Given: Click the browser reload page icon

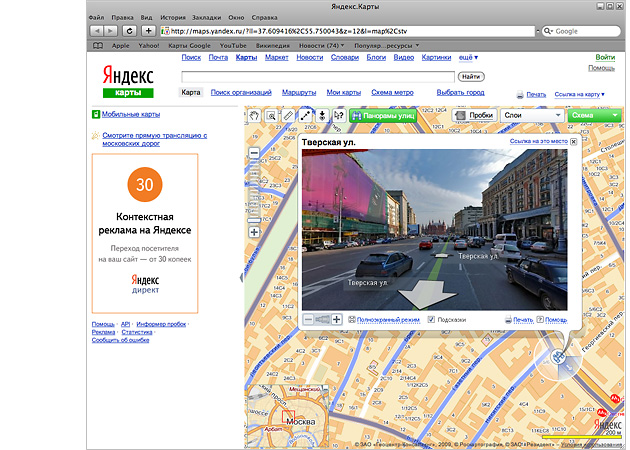Looking at the screenshot, I should click(x=130, y=31).
